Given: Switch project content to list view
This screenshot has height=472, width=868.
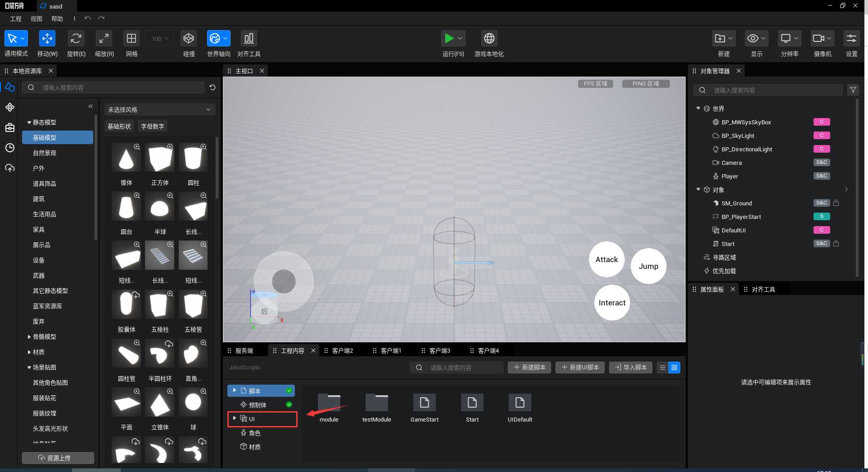Looking at the screenshot, I should pyautogui.click(x=663, y=368).
